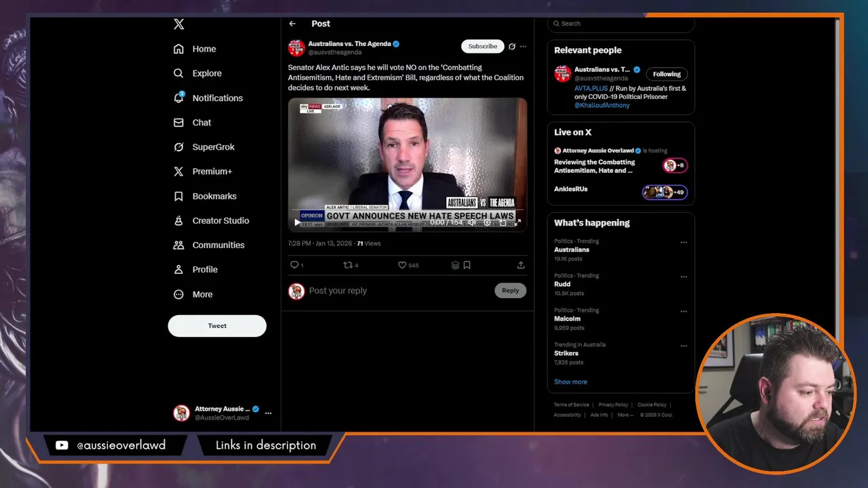
Task: Open video settings gear icon
Action: [487, 222]
